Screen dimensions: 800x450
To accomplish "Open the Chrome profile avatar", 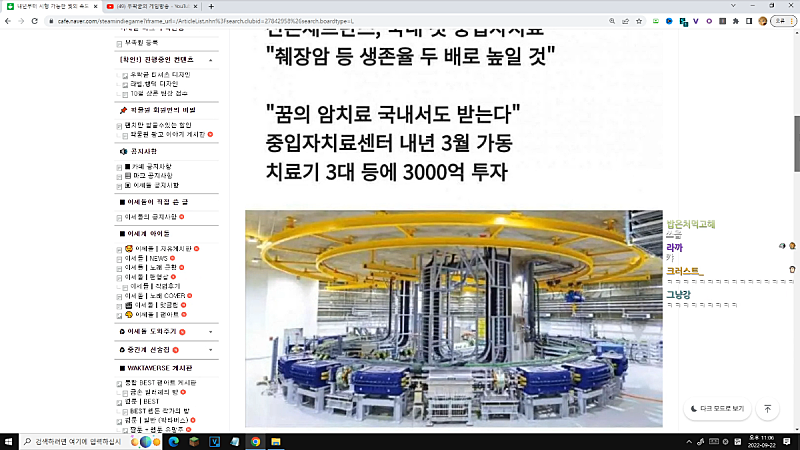I will pos(763,21).
